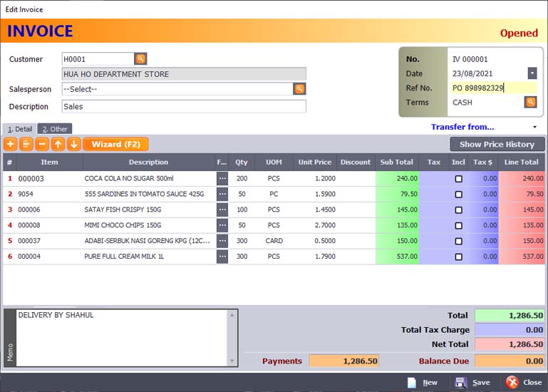
Task: Click memo scrollbar up arrow
Action: click(232, 315)
